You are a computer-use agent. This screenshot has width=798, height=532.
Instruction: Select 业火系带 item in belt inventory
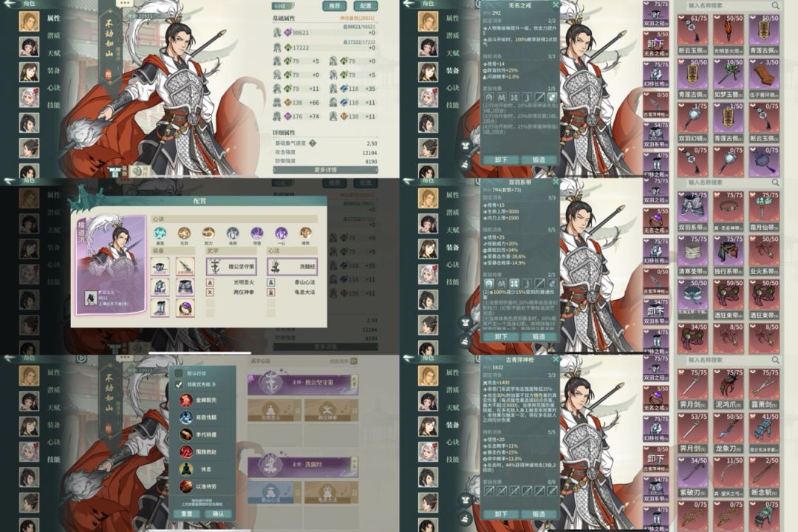tap(764, 255)
